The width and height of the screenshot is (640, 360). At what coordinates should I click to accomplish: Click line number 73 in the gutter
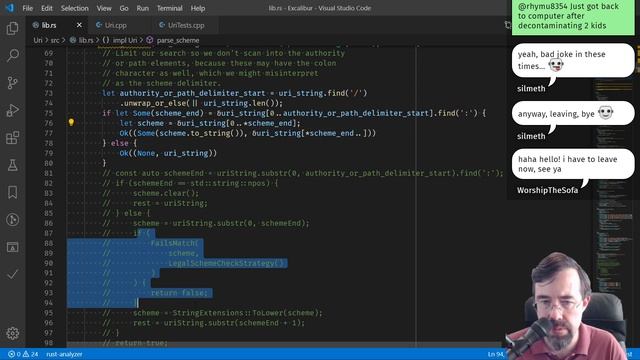[x=49, y=93]
